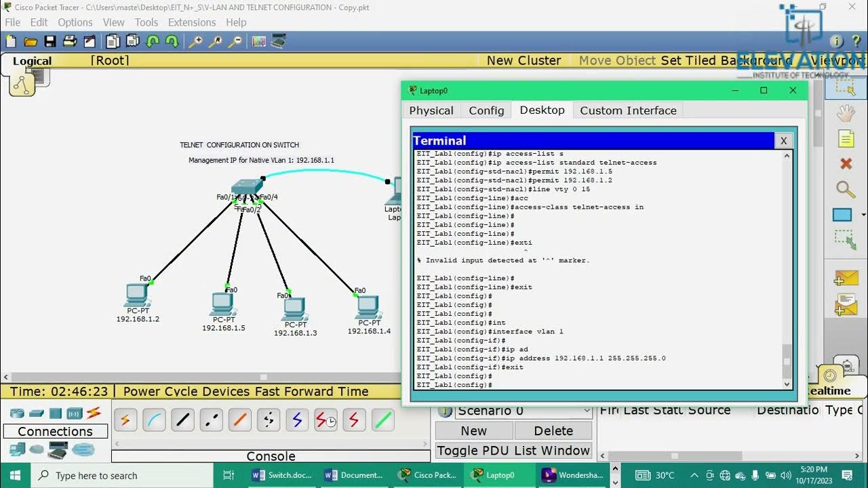Select the Move Layout hand tool
The height and width of the screenshot is (488, 868).
click(846, 113)
